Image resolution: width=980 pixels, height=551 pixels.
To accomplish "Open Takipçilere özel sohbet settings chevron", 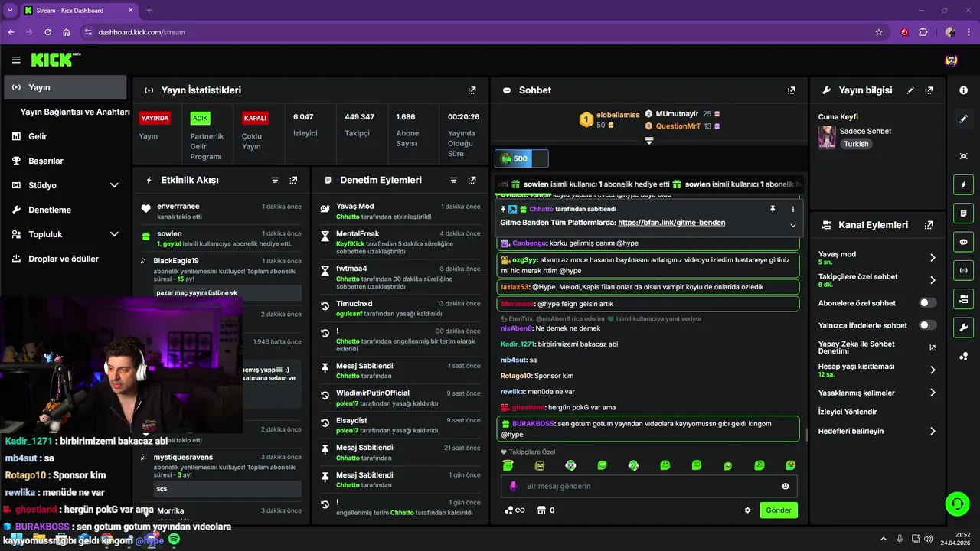I will click(x=933, y=280).
